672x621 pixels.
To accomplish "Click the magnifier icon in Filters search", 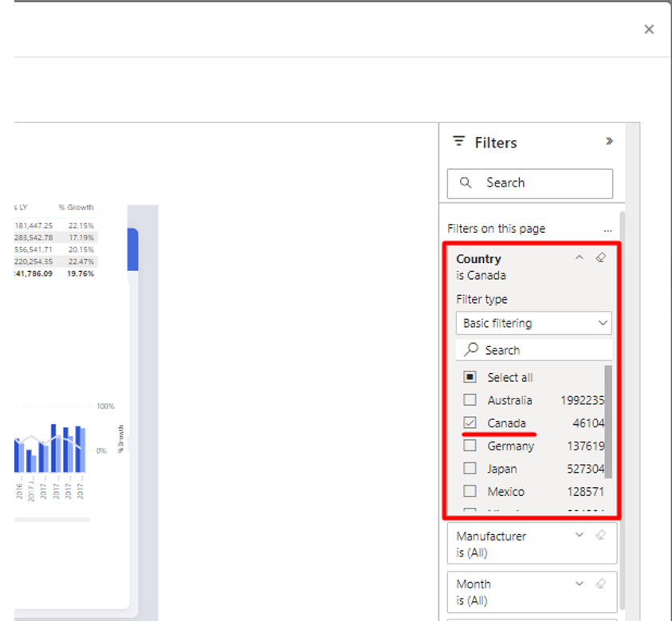I will click(466, 183).
